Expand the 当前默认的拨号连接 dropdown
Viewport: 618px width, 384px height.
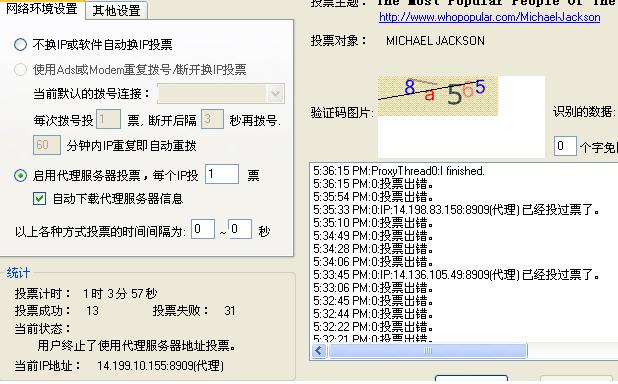click(275, 94)
